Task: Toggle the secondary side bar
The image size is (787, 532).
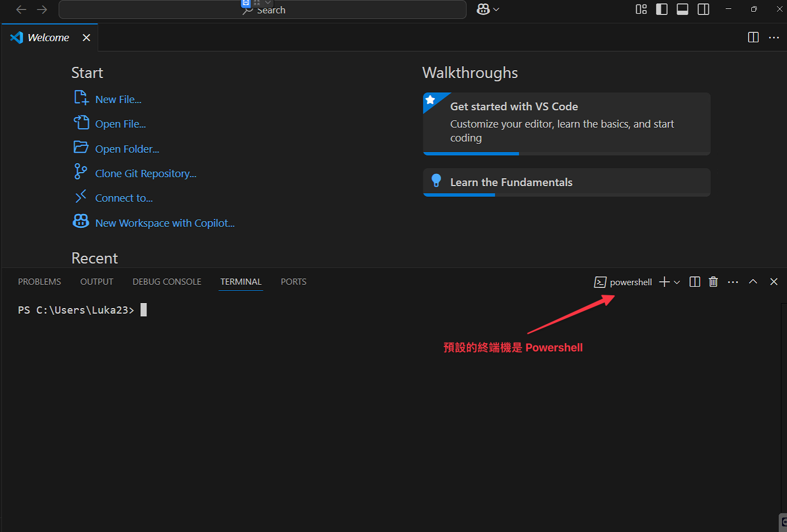Action: coord(703,9)
